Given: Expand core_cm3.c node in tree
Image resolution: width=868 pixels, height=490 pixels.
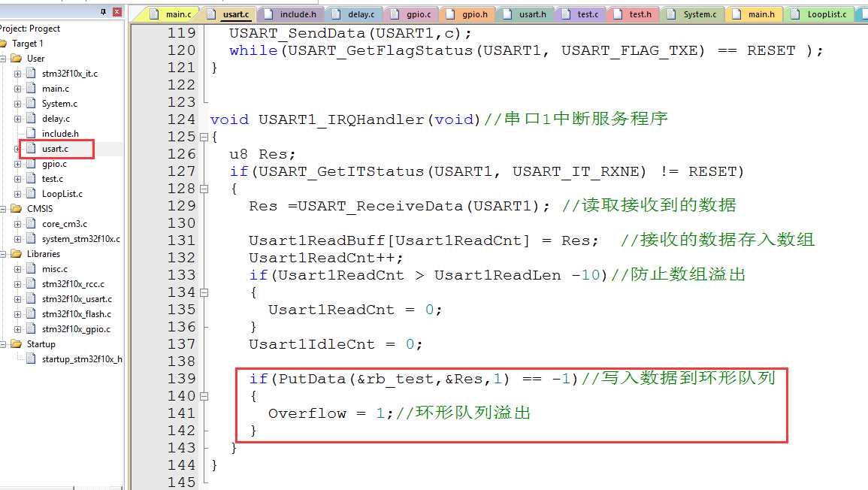Looking at the screenshot, I should coord(18,224).
